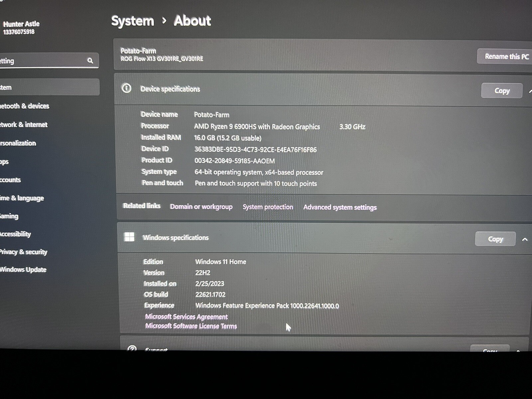Open Bluetooth & devices settings
Screen dimensions: 532x399
click(x=25, y=106)
